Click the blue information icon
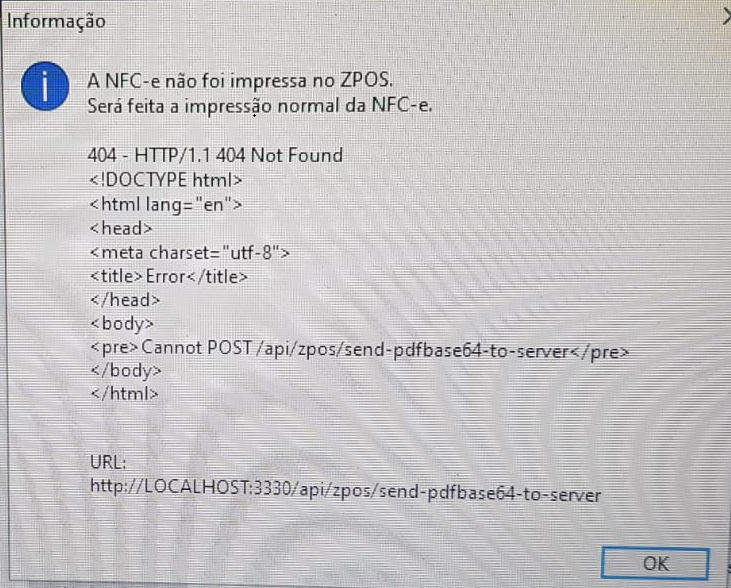The height and width of the screenshot is (588, 731). tap(45, 86)
